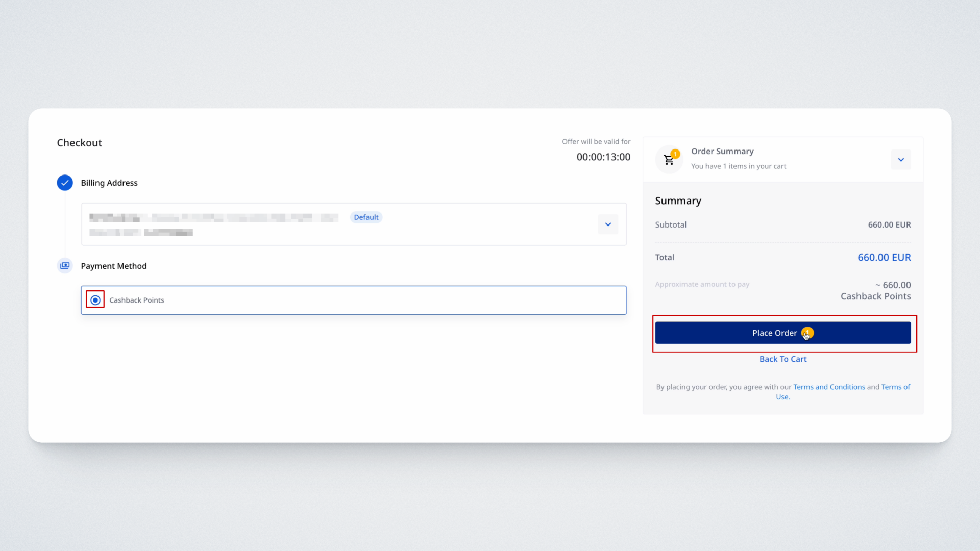Viewport: 980px width, 551px height.
Task: Select the Cashback Points radio button
Action: pos(95,300)
